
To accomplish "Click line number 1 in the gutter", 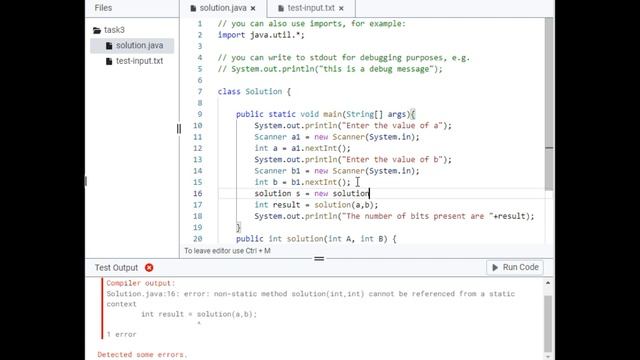I will click(x=200, y=24).
